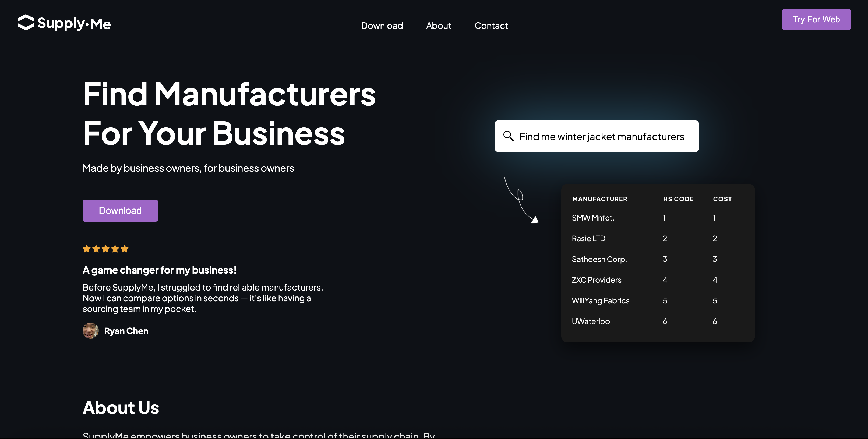This screenshot has width=868, height=439.
Task: Click Ryan Chen's avatar photo
Action: 90,331
